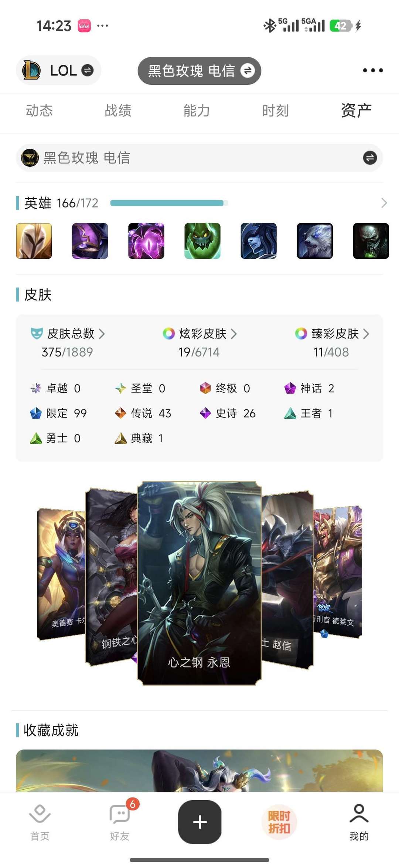Screen dimensions: 399x868
Task: Expand 臻彩皮肤 details
Action: pos(332,334)
